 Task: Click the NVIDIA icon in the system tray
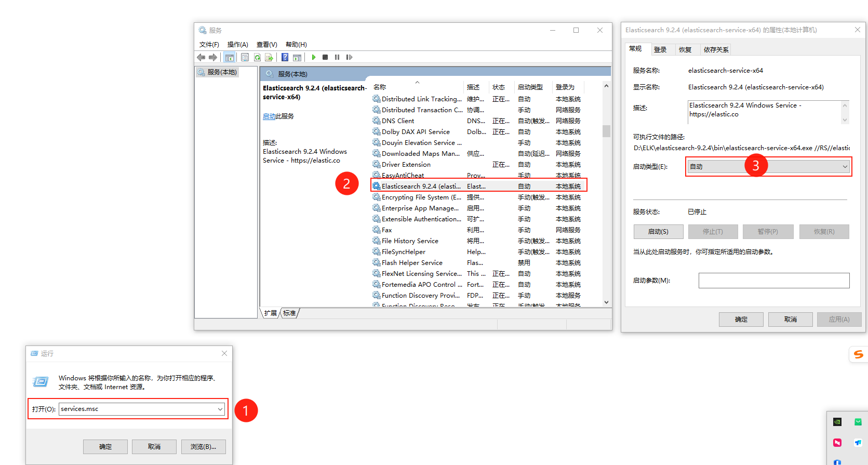(x=837, y=422)
